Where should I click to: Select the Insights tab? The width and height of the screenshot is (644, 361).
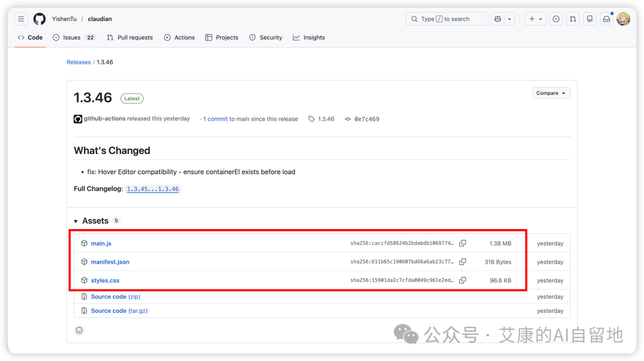309,38
